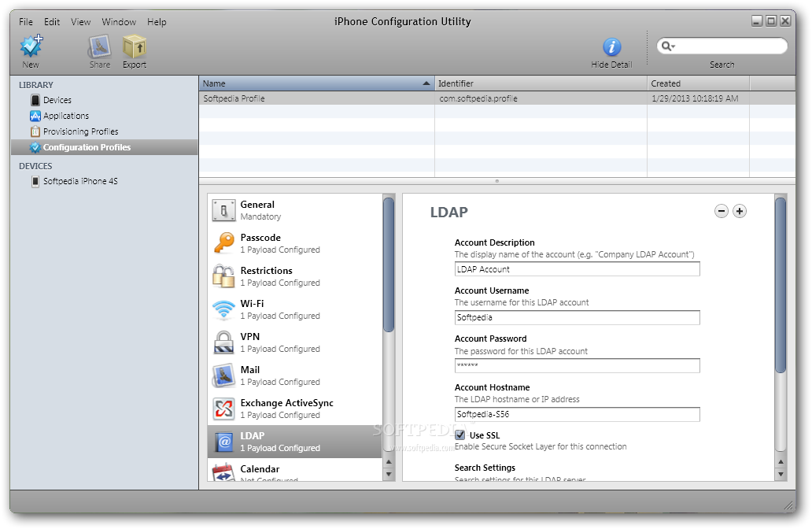Click the Exchange ActiveSync payload label
This screenshot has width=812, height=529.
(286, 402)
